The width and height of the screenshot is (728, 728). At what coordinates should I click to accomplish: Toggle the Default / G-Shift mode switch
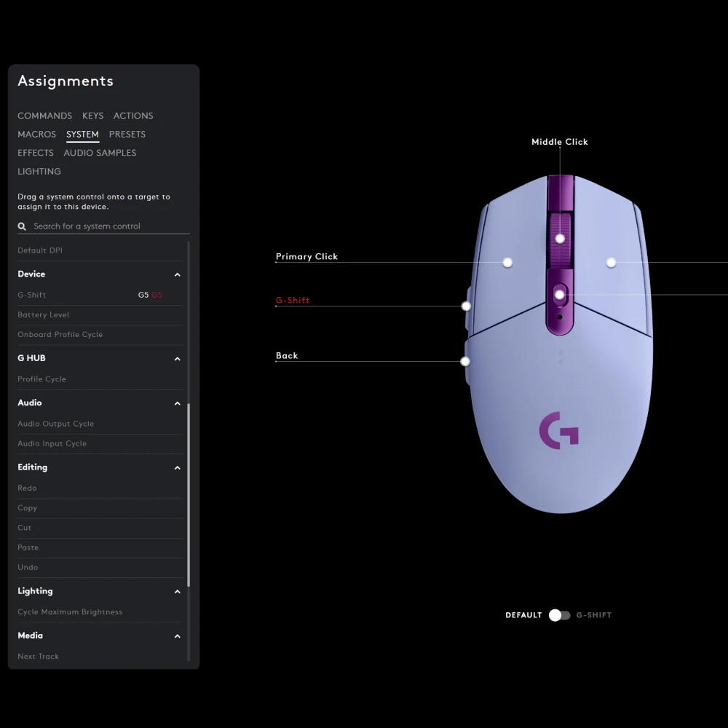pos(559,615)
